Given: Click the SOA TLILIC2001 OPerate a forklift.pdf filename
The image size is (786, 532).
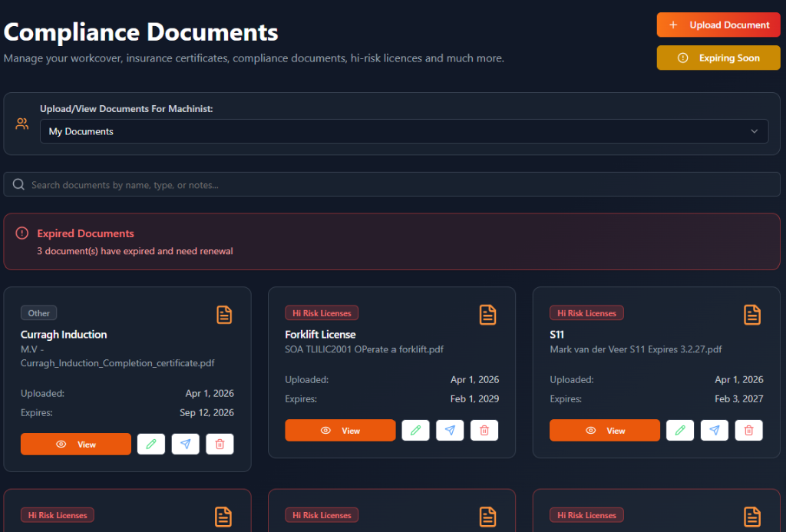Looking at the screenshot, I should (x=364, y=349).
